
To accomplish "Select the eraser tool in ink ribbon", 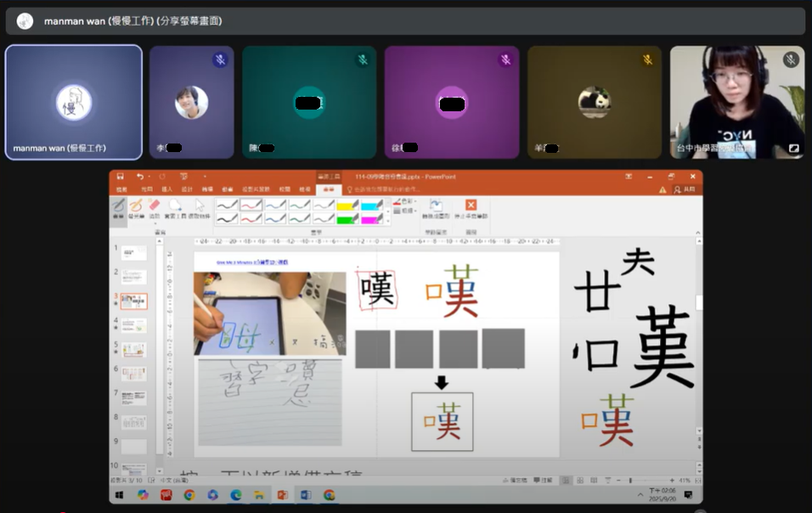I will 155,206.
